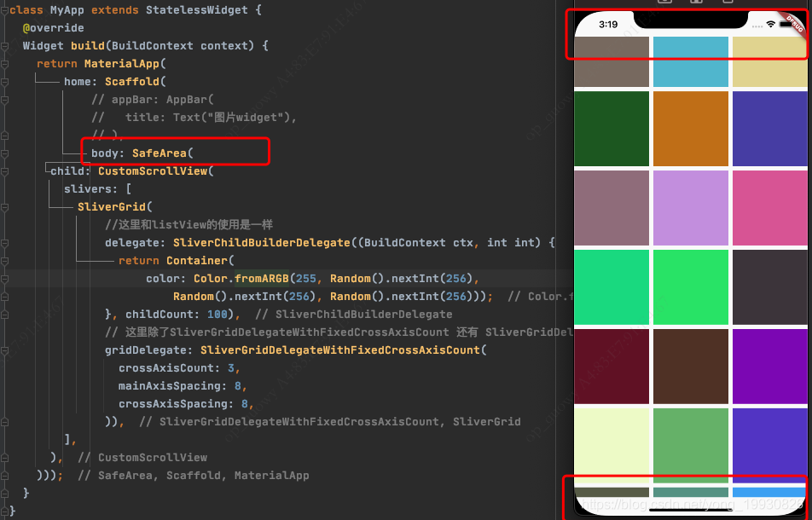812x520 pixels.
Task: Collapse the child: CustomScrollView fold marker
Action: [x=4, y=171]
